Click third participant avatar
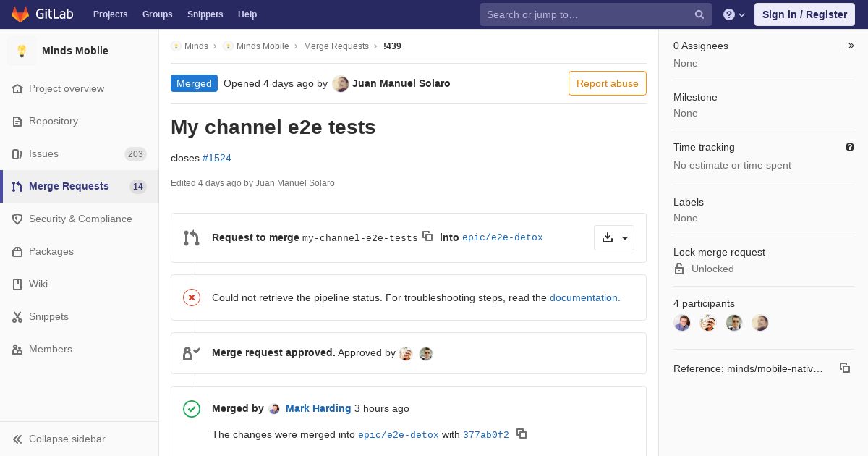The height and width of the screenshot is (456, 868). [x=734, y=323]
